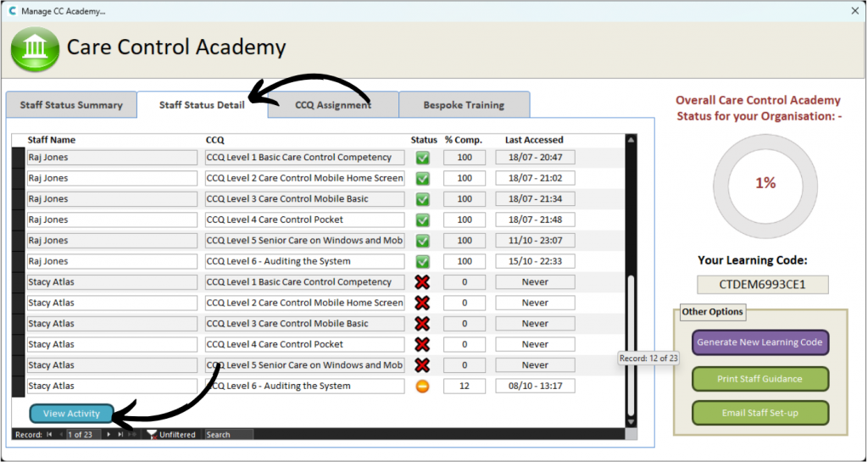
Task: Click the scroll down arrow of the staff list
Action: coord(631,422)
